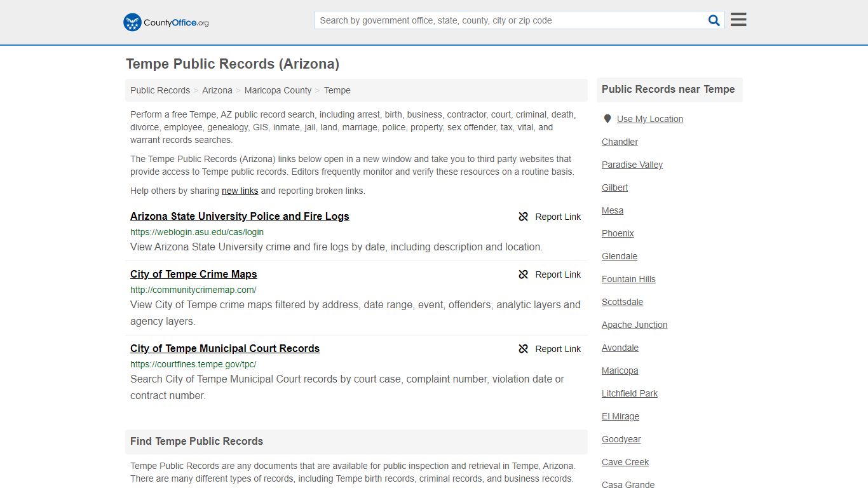The image size is (868, 488).
Task: Click the Tempe Public Records (Arizona) heading
Action: (233, 64)
